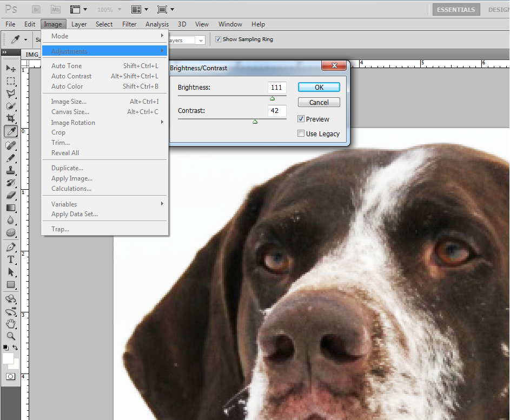Choose the Hand tool
Viewport: 510px width, 420px height.
(10, 323)
